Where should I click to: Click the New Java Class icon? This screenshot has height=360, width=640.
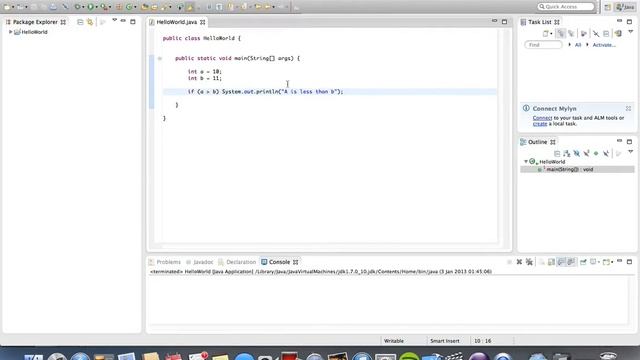point(129,7)
